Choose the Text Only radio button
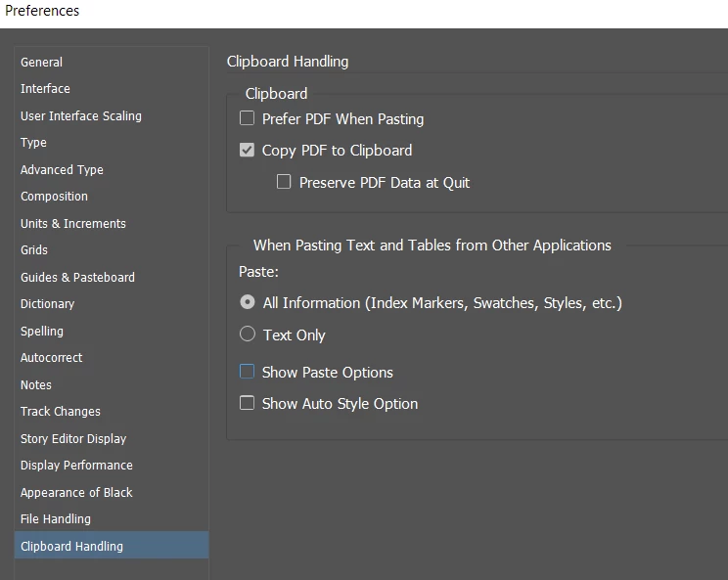Image resolution: width=728 pixels, height=580 pixels. click(x=248, y=334)
